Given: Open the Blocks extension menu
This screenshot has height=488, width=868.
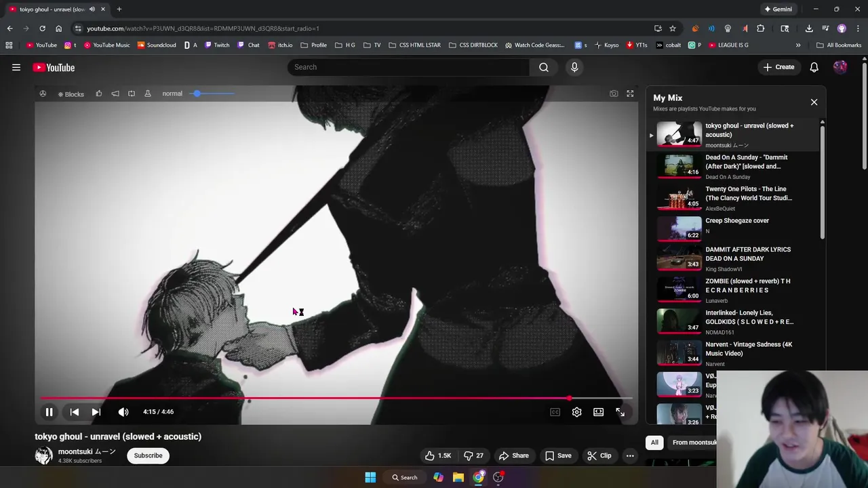Looking at the screenshot, I should pos(71,94).
